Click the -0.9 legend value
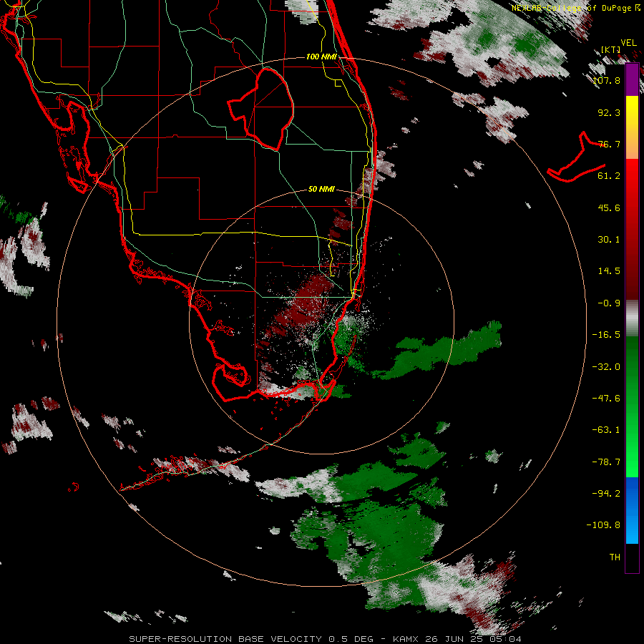The width and height of the screenshot is (644, 644). (609, 303)
